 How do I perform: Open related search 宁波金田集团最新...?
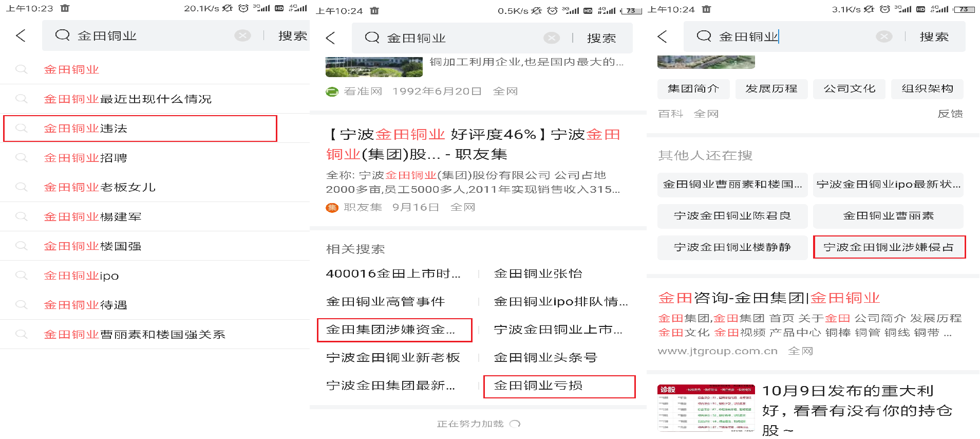point(390,385)
